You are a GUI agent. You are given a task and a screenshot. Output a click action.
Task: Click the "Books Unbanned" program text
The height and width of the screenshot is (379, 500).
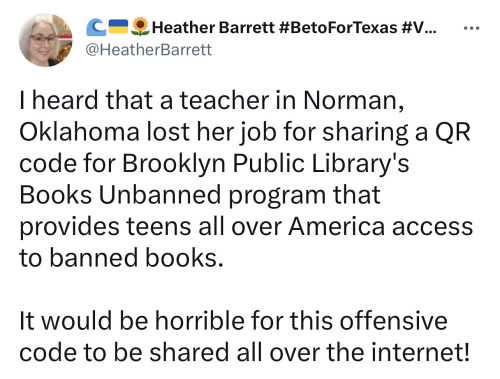(x=120, y=195)
